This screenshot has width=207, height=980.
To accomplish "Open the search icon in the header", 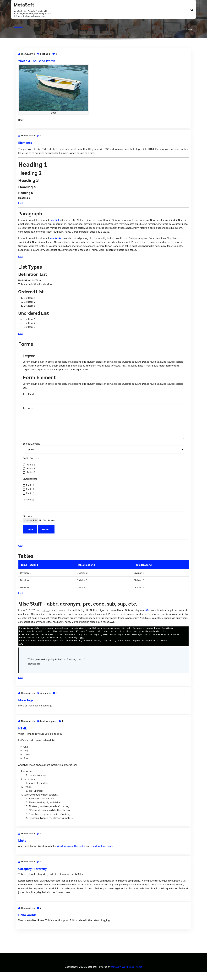I will (191, 10).
